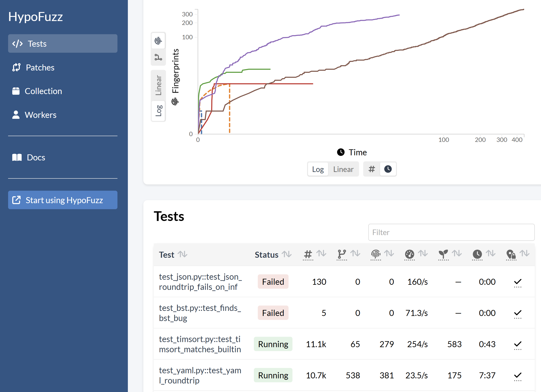
Task: Click the clock runtime column header icon
Action: pos(477,254)
